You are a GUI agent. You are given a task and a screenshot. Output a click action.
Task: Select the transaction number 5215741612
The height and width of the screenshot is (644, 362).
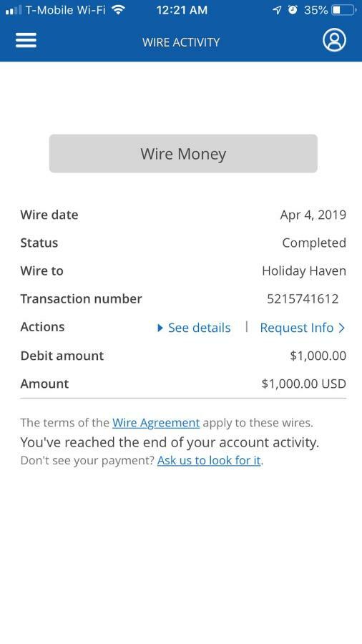[x=303, y=298]
